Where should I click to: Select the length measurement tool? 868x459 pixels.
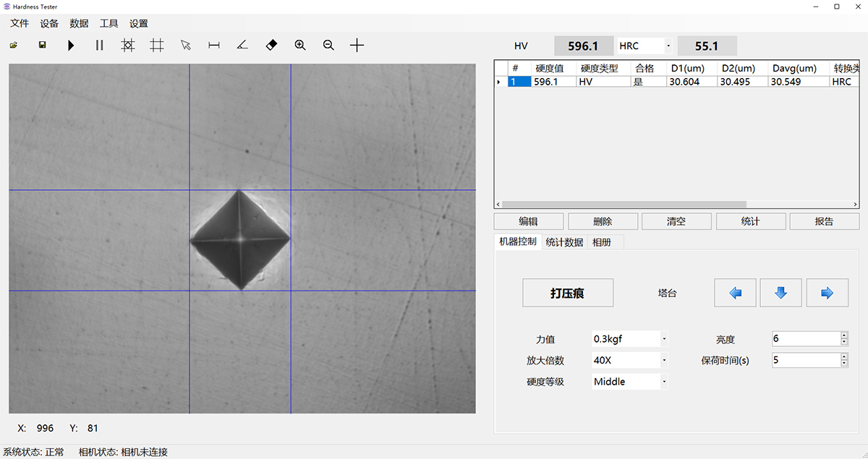point(214,46)
